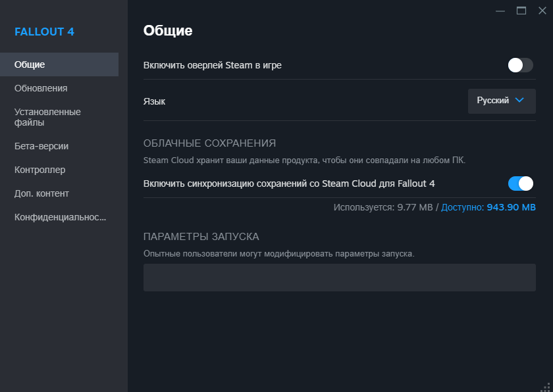The height and width of the screenshot is (392, 553).
Task: Open the Обновления section
Action: [41, 88]
